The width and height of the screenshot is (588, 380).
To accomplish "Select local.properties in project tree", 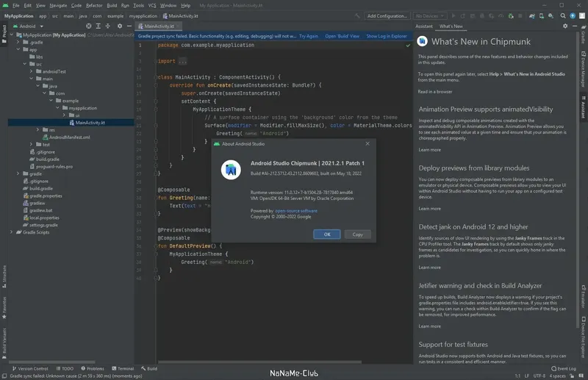I will [x=41, y=218].
